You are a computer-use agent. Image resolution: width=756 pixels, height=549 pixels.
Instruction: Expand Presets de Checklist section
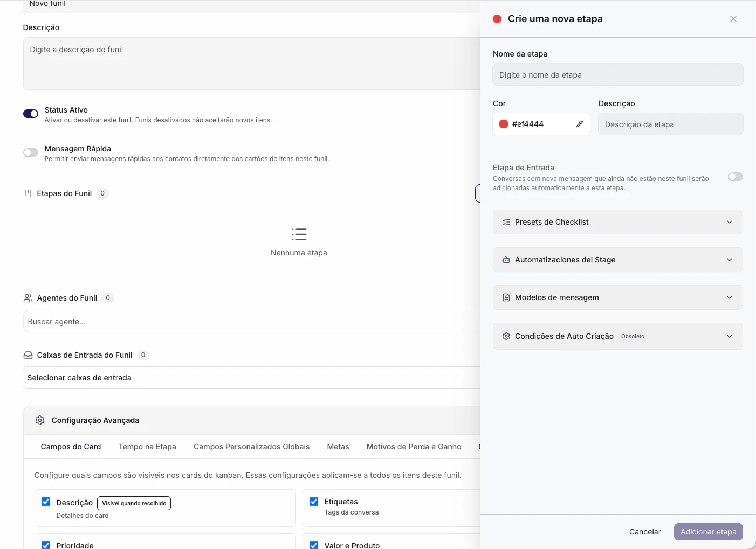point(618,222)
